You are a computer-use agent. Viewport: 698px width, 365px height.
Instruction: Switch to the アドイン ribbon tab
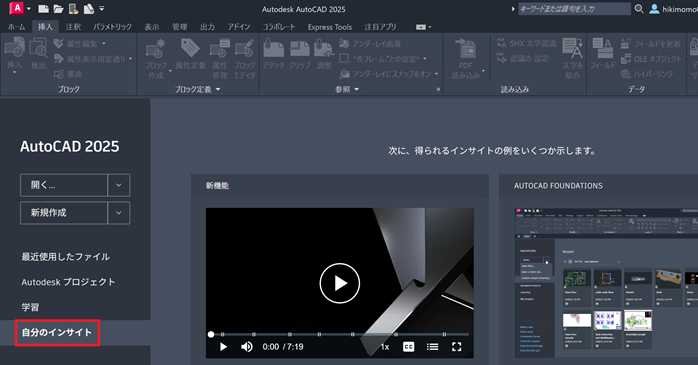tap(239, 27)
